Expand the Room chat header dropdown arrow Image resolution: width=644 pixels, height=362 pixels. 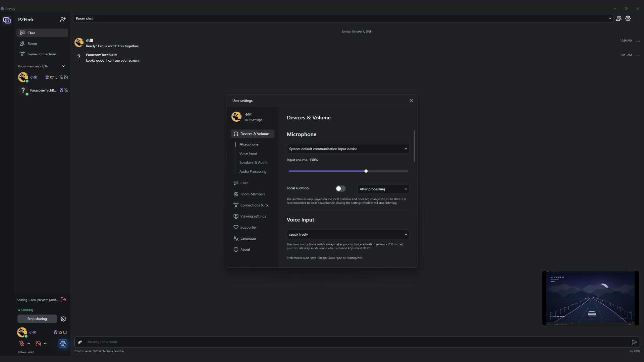tap(610, 18)
